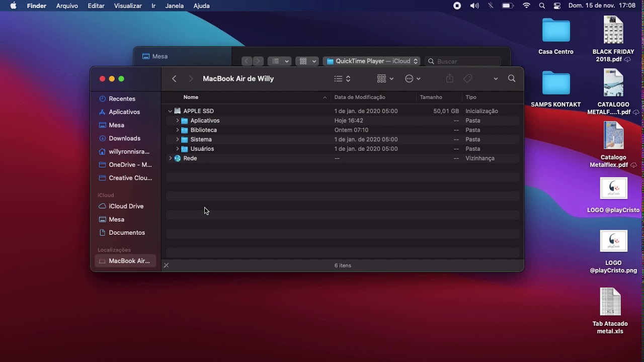Viewport: 644px width, 362px height.
Task: Click the screen recording stop icon in menu bar
Action: pyautogui.click(x=457, y=6)
